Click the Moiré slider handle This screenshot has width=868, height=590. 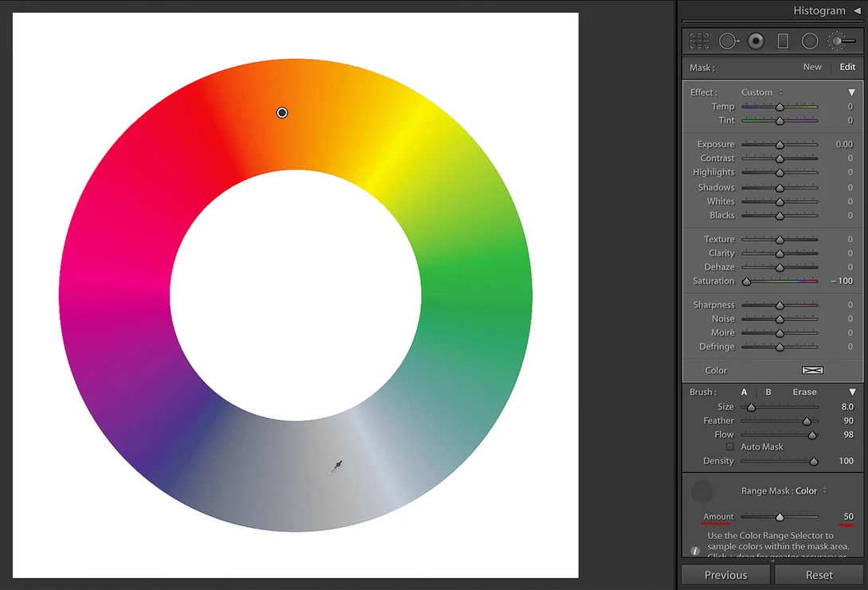pyautogui.click(x=780, y=333)
